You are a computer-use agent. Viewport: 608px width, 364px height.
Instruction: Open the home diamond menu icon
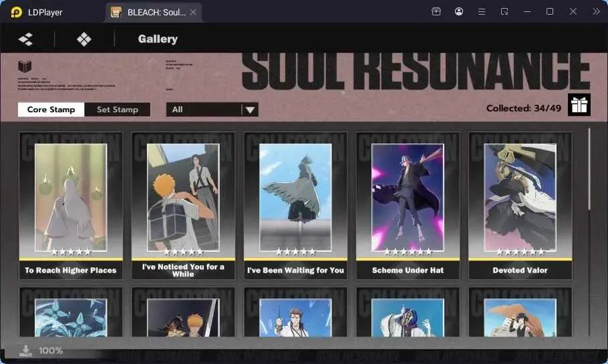pos(84,39)
